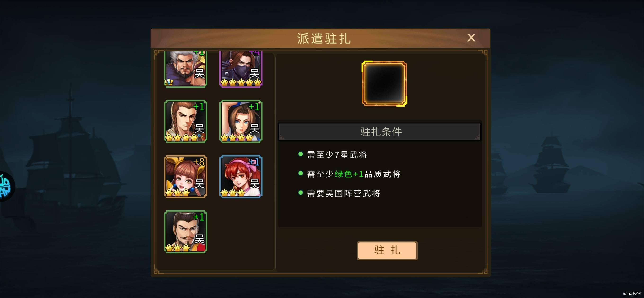Pick the braided brown-haired male general
The height and width of the screenshot is (298, 644).
tap(185, 121)
